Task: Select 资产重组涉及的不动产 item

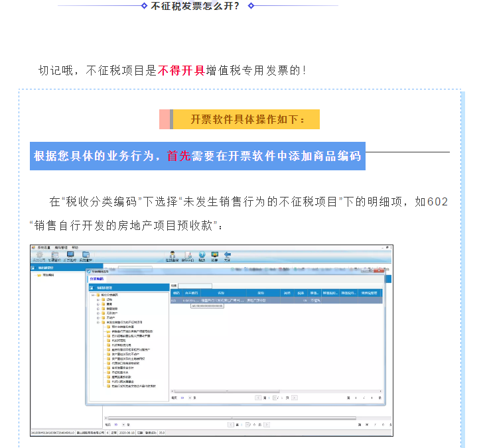Action: coord(125,354)
